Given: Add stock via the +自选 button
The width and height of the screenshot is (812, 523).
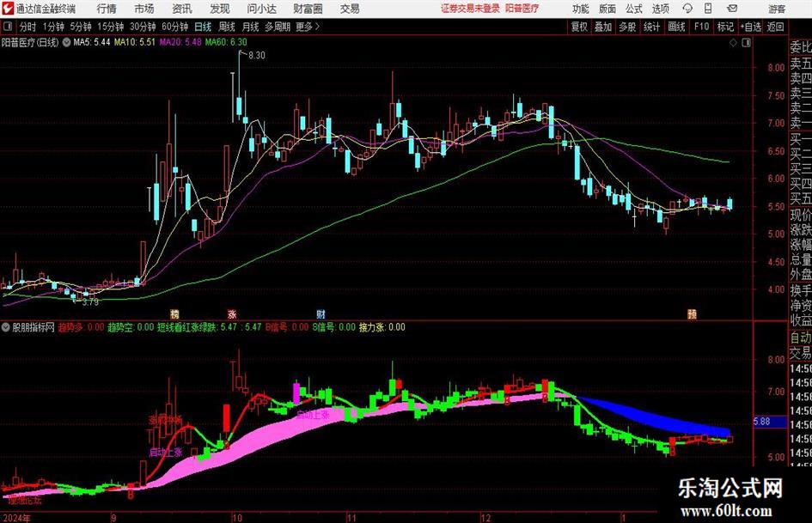Looking at the screenshot, I should coord(750,27).
